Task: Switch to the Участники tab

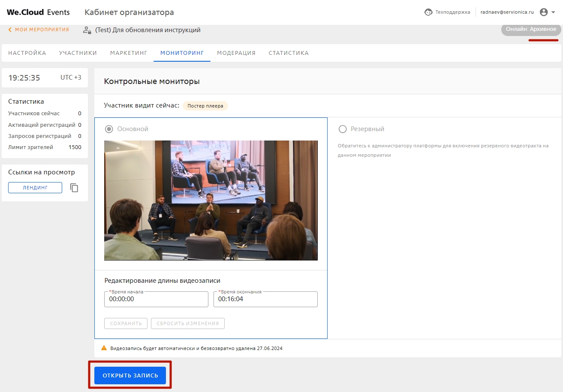Action: (78, 53)
